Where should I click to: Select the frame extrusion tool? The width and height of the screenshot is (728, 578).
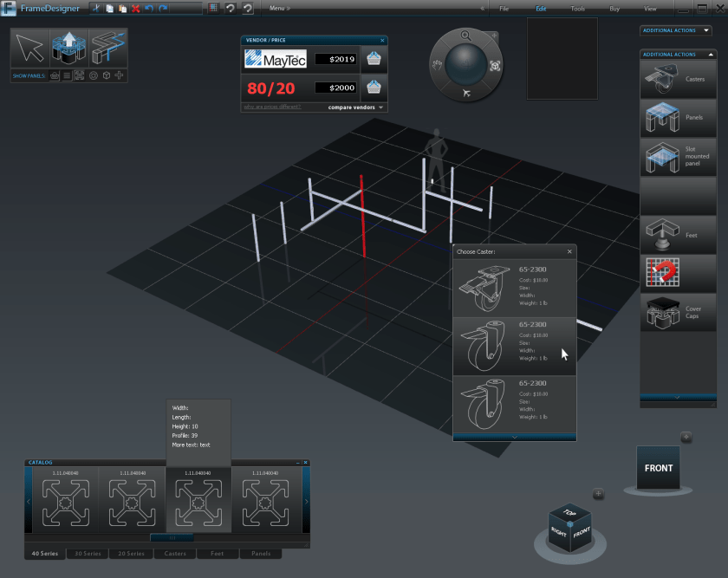pos(69,46)
